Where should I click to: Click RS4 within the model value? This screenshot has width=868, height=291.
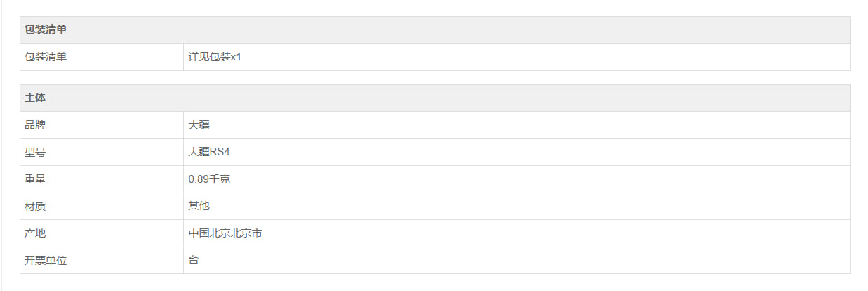(x=220, y=152)
